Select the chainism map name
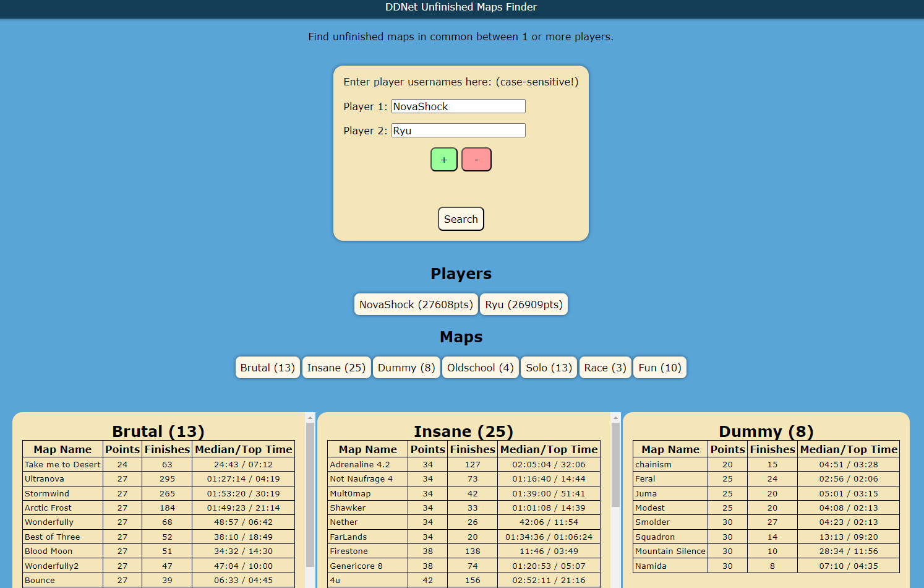The image size is (924, 588). [x=653, y=465]
